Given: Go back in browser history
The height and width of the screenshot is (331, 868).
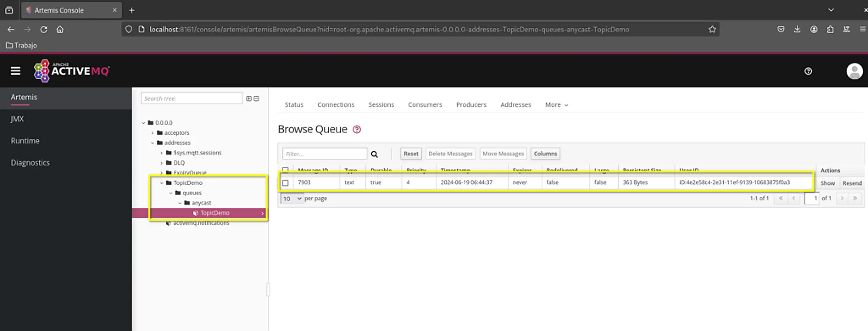Looking at the screenshot, I should 11,29.
